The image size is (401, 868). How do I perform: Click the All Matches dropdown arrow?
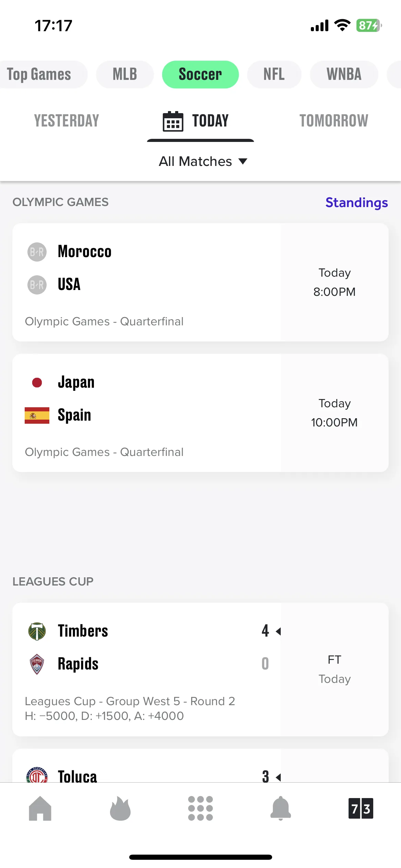[x=243, y=161]
